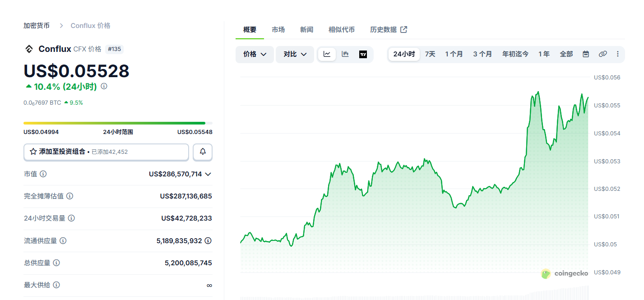Open the 市场 tab
The height and width of the screenshot is (300, 644).
278,30
